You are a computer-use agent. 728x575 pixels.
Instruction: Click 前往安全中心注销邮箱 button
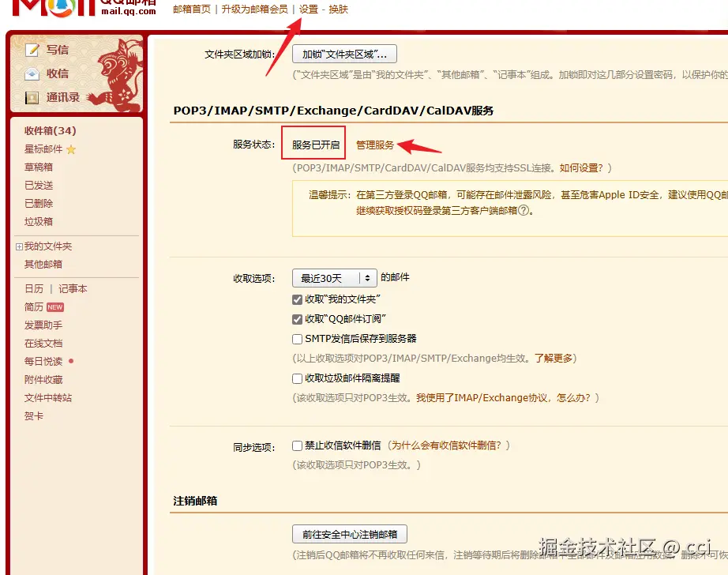tap(350, 534)
